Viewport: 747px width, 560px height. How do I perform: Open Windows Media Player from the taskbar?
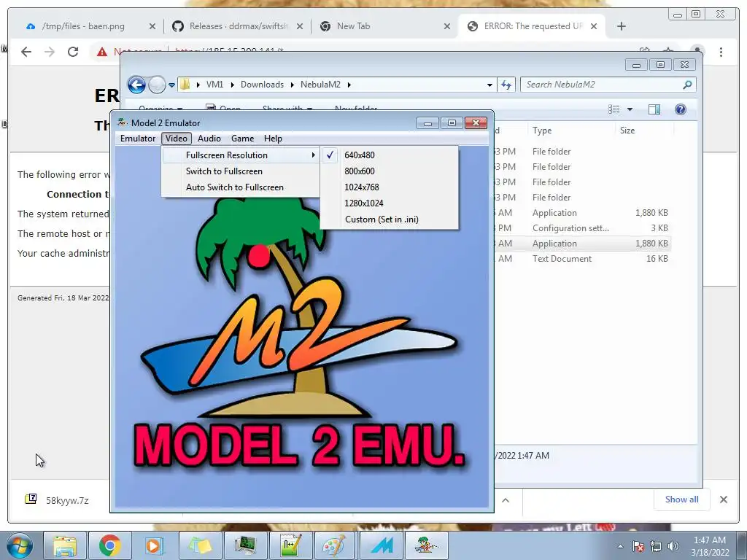155,545
